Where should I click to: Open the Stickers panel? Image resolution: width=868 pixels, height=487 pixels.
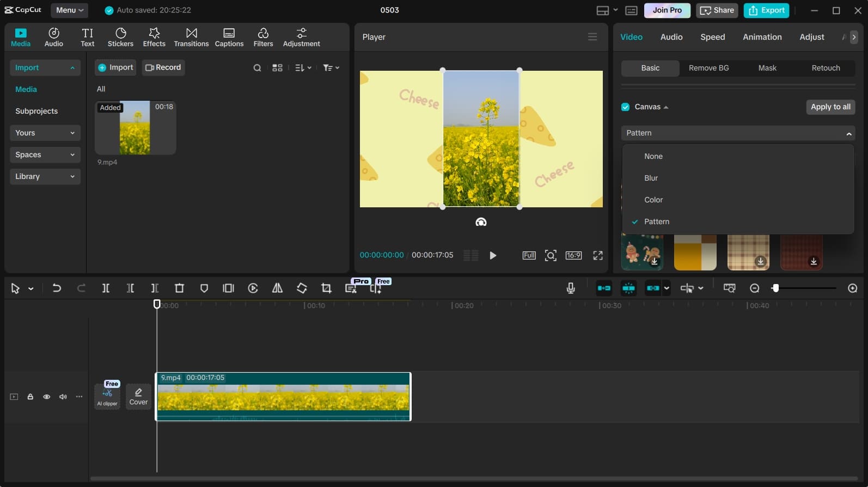coord(120,37)
